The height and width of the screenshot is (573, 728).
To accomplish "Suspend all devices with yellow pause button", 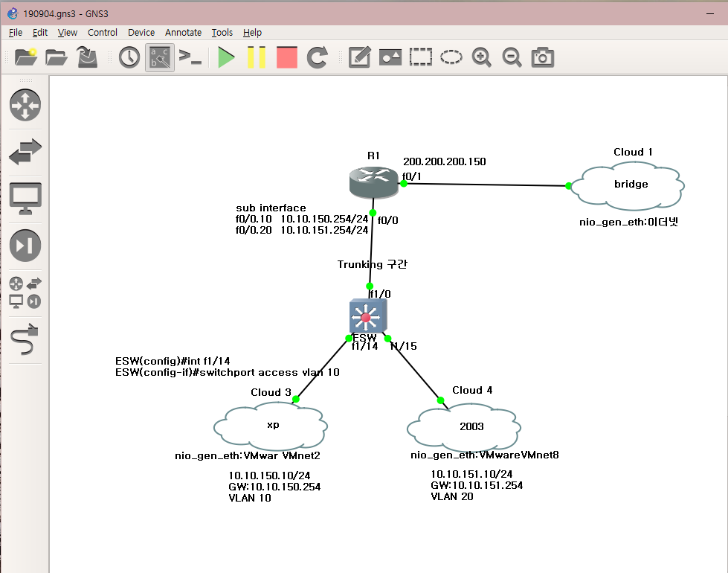I will [257, 57].
